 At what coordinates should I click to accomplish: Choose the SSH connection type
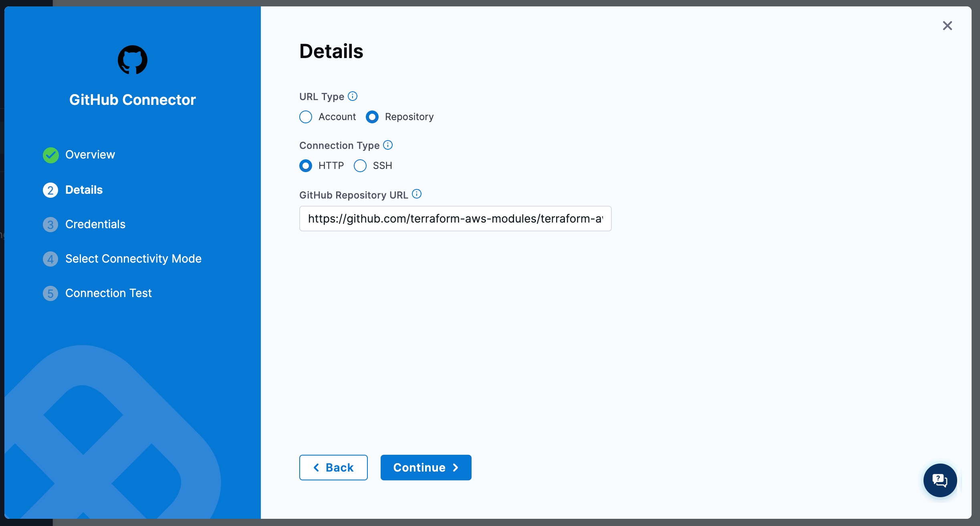(x=360, y=166)
